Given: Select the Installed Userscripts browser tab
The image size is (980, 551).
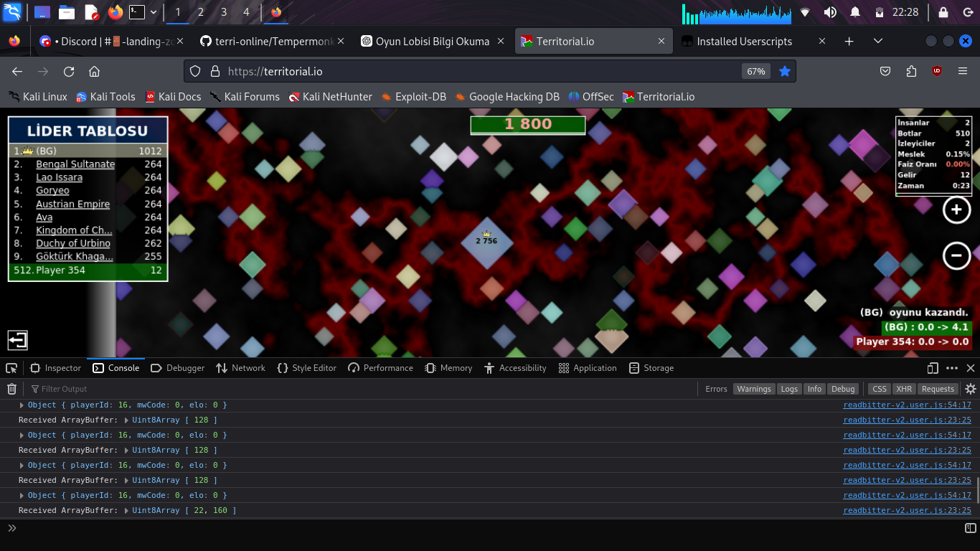Looking at the screenshot, I should click(753, 42).
